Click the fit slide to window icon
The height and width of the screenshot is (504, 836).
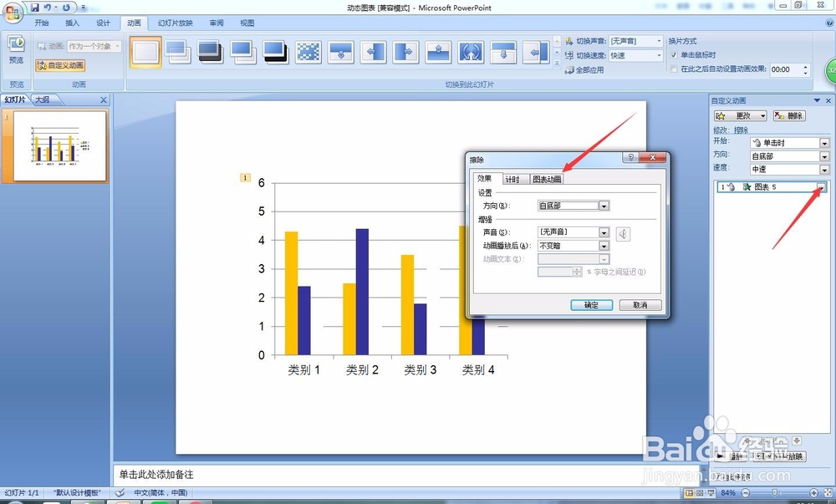828,493
